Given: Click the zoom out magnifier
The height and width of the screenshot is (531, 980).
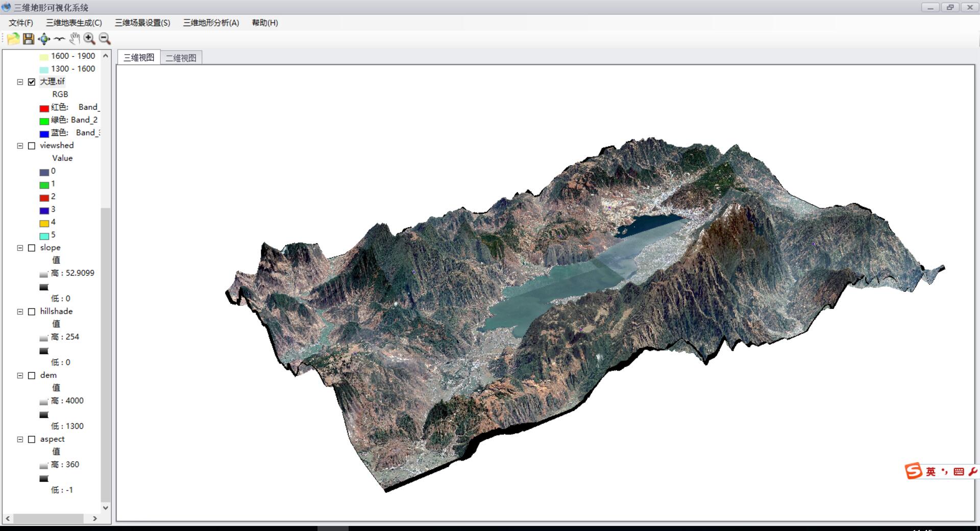Looking at the screenshot, I should [x=105, y=39].
